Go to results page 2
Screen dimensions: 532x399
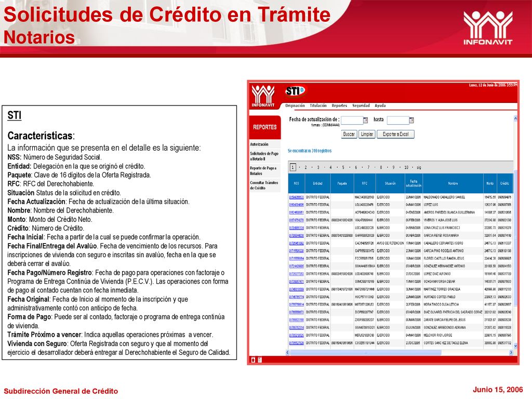click(x=305, y=167)
